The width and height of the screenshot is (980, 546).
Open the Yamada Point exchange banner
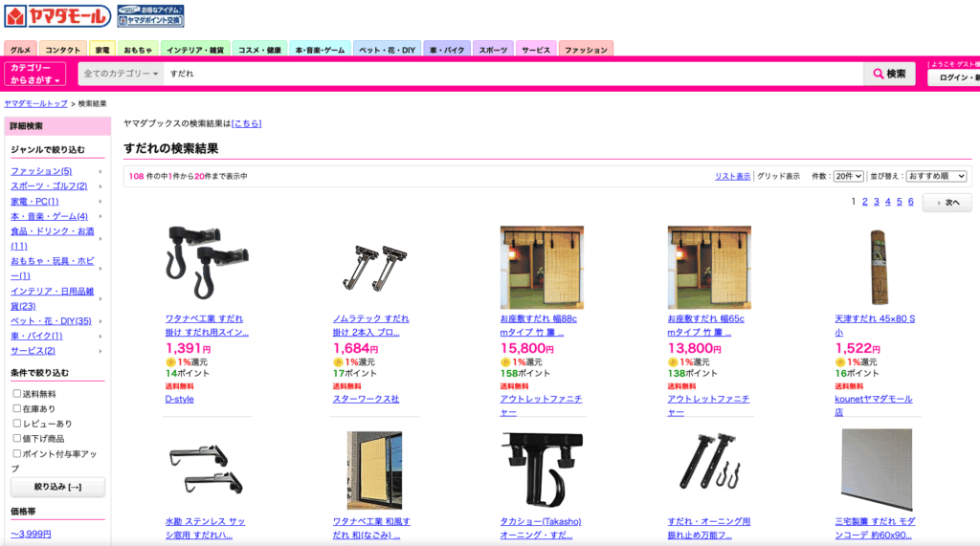pyautogui.click(x=150, y=16)
